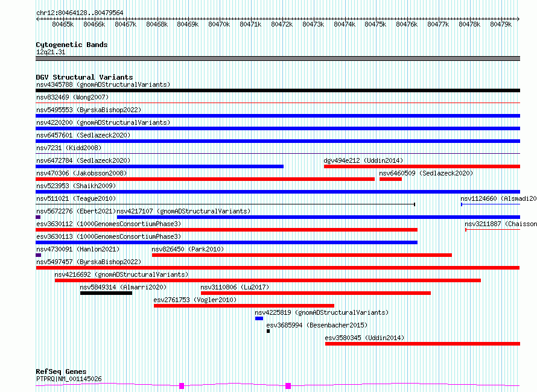The height and width of the screenshot is (392, 537).
Task: Open nsv4730091 (Hanlon2021) label
Action: pos(78,249)
